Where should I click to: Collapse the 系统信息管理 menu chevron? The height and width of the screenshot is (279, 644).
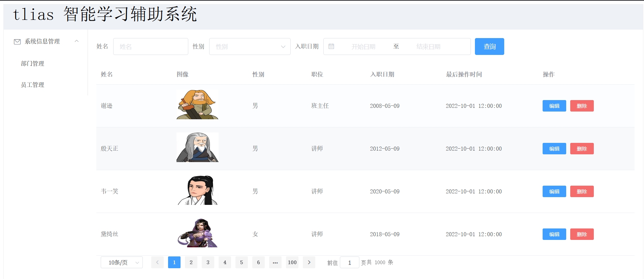77,41
